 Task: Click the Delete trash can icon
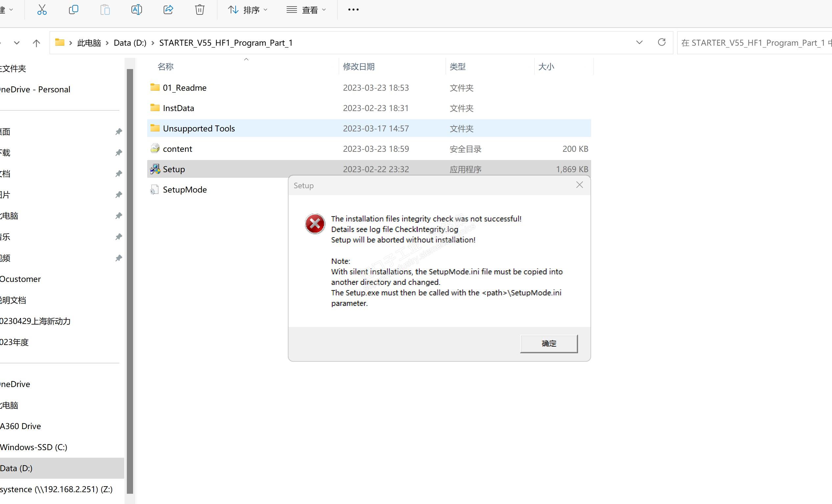pos(199,10)
